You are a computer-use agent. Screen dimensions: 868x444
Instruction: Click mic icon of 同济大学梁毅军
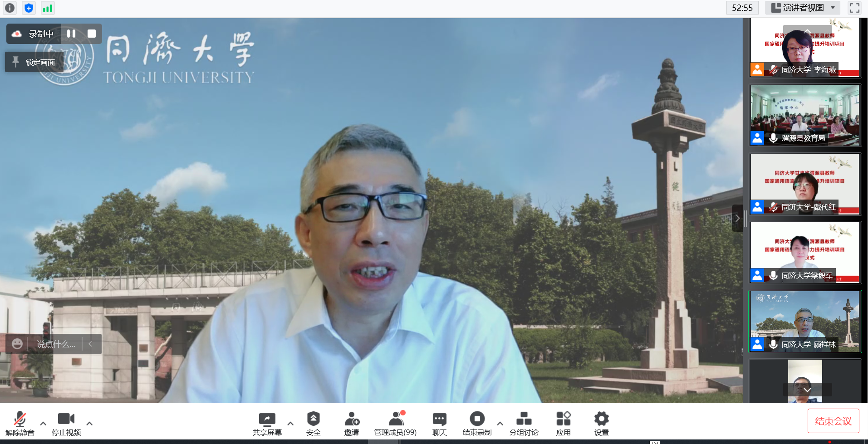coord(774,275)
